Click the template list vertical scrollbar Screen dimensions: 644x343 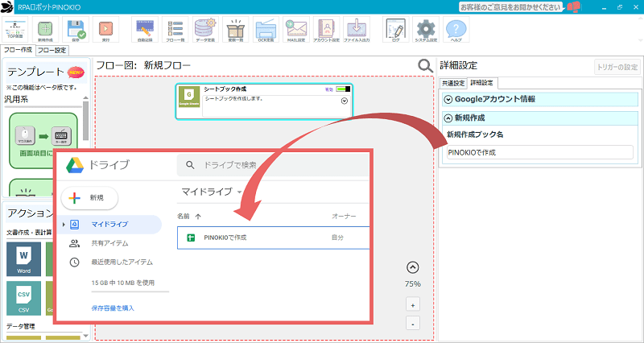point(85,122)
